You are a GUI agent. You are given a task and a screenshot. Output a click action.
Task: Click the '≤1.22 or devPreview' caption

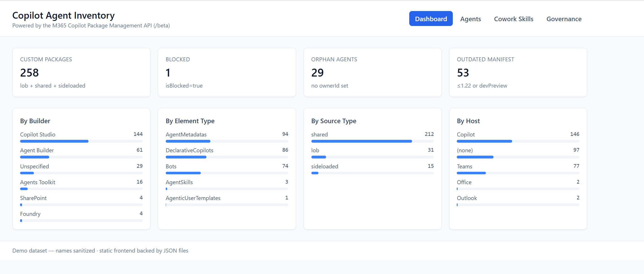[482, 86]
